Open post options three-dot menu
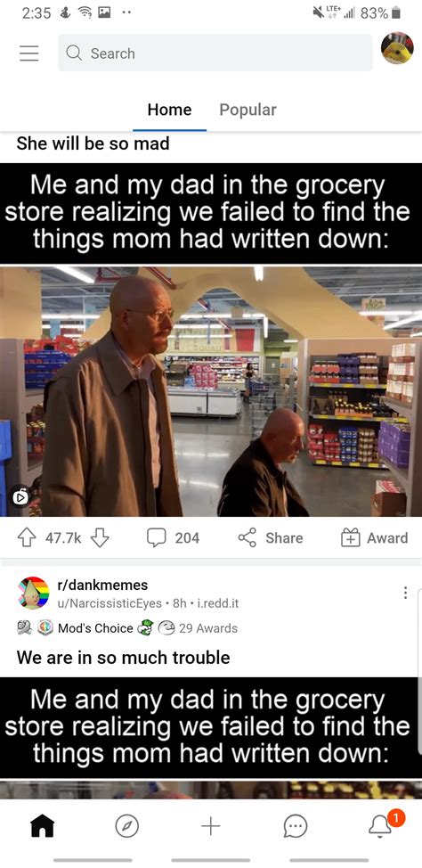 (x=405, y=593)
